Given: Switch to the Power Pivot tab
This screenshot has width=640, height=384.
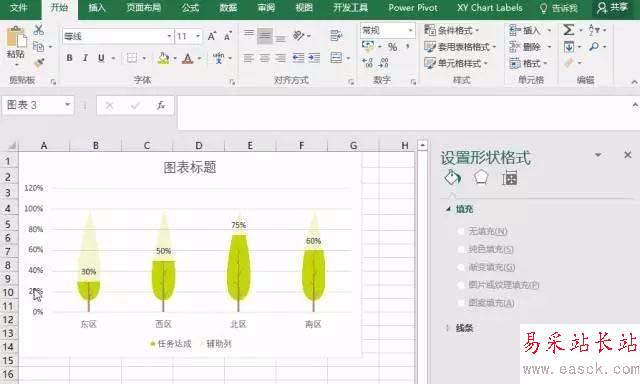Looking at the screenshot, I should [x=413, y=8].
